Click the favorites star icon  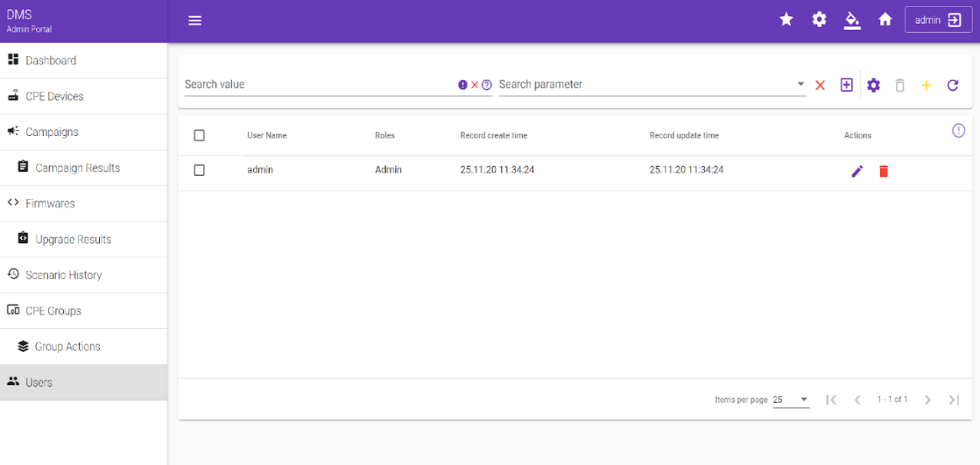tap(786, 20)
